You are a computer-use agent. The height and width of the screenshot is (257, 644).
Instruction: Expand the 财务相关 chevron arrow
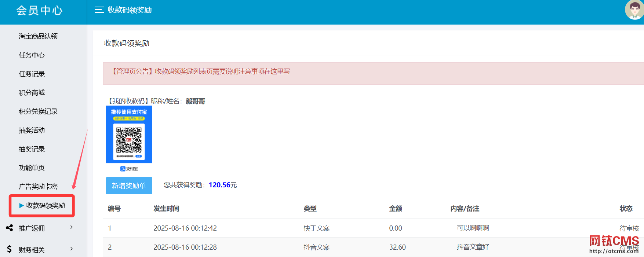72,249
